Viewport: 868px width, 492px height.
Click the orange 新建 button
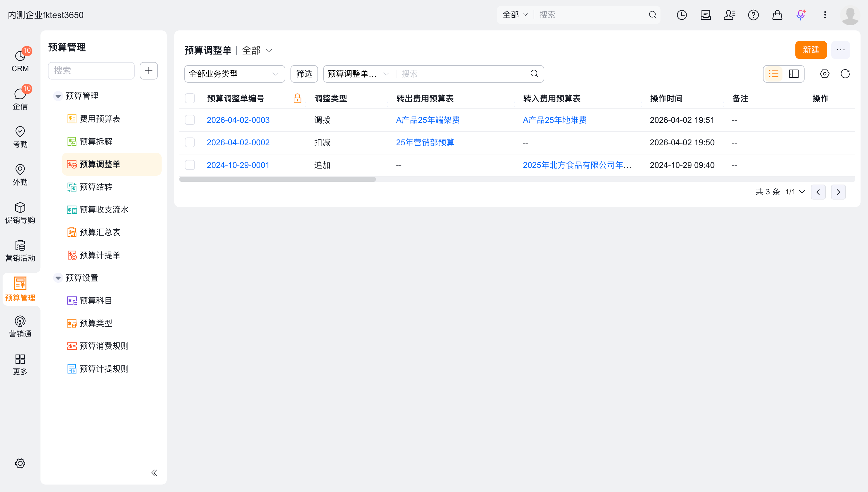811,50
